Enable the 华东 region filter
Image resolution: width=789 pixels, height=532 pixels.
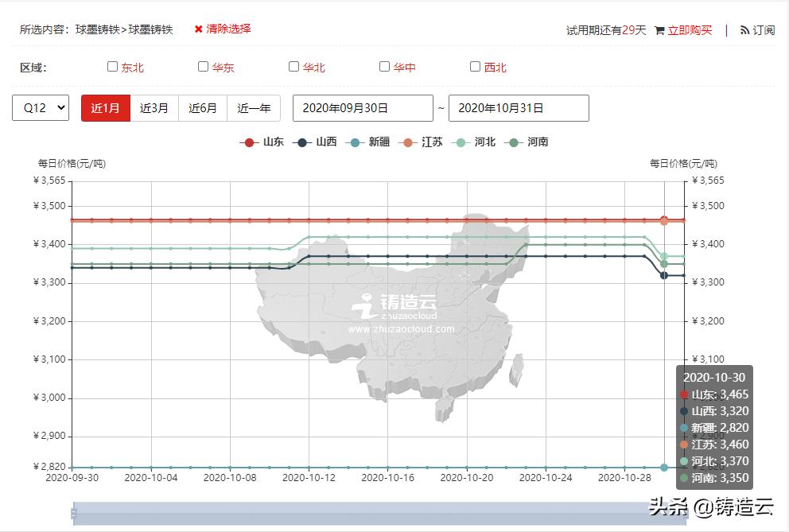(x=203, y=66)
